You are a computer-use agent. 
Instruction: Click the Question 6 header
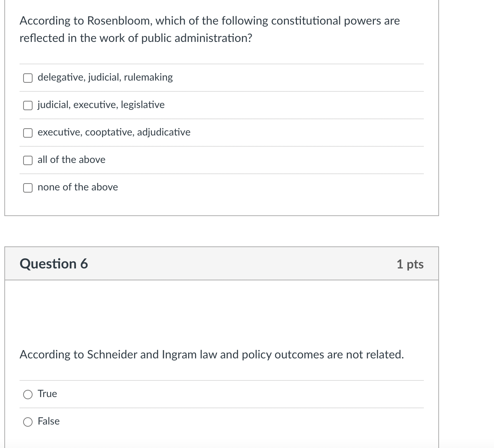54,264
